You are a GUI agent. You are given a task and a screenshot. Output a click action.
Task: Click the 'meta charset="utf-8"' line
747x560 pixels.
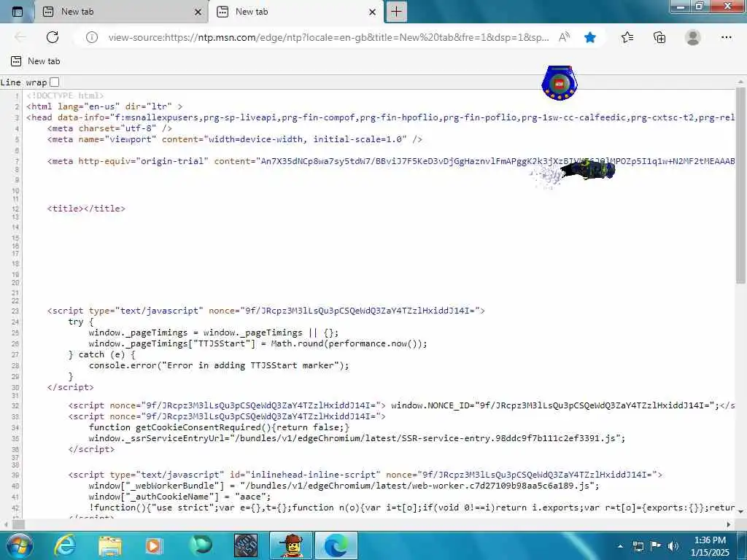coord(109,128)
